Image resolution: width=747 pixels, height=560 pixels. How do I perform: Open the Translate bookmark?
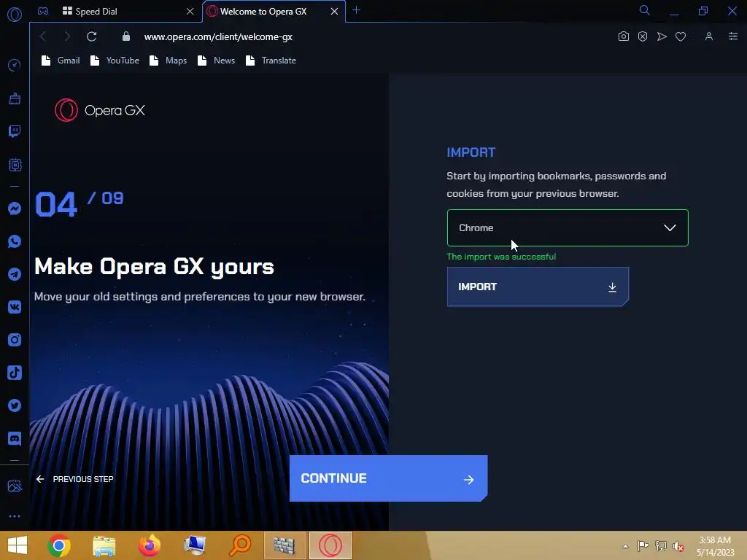point(271,61)
